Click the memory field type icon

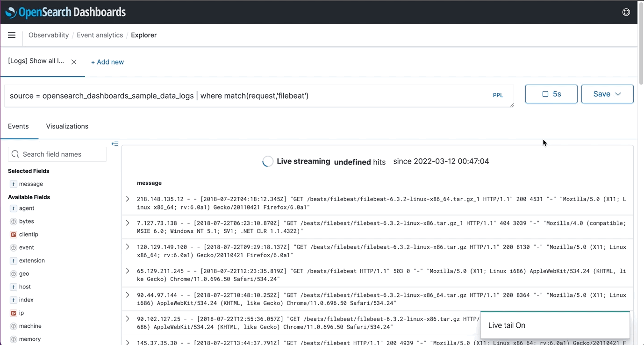point(14,339)
